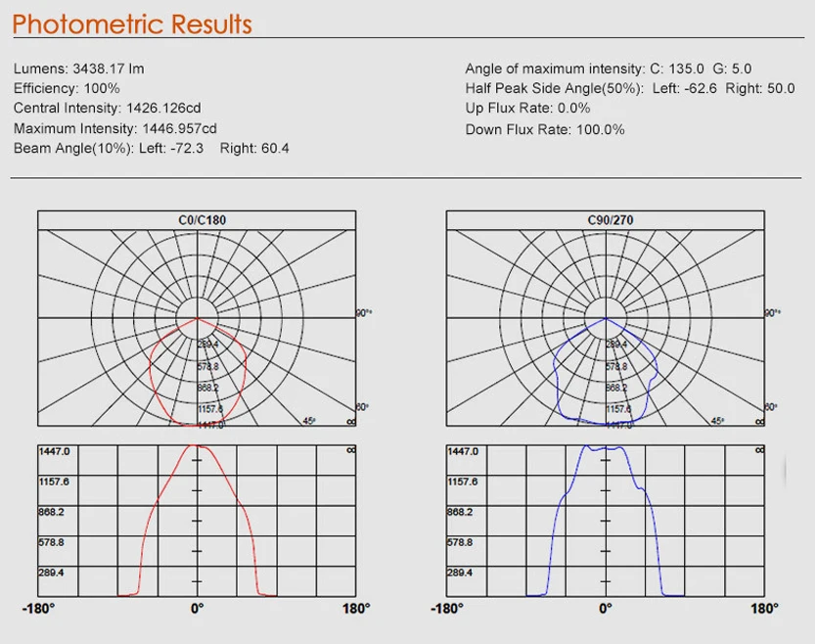The height and width of the screenshot is (644, 815).
Task: Click 1447.0 label on red Cartesian chart
Action: 54,452
